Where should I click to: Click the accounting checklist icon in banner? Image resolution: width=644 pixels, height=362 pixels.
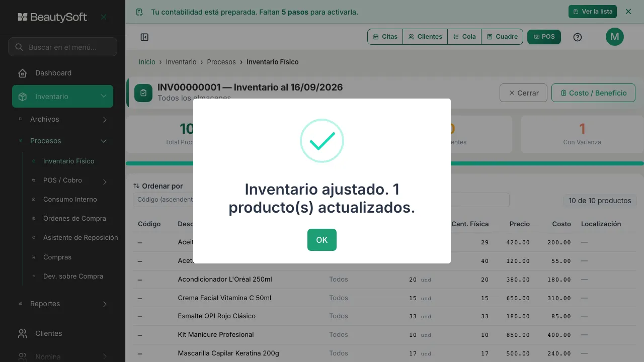pyautogui.click(x=140, y=12)
